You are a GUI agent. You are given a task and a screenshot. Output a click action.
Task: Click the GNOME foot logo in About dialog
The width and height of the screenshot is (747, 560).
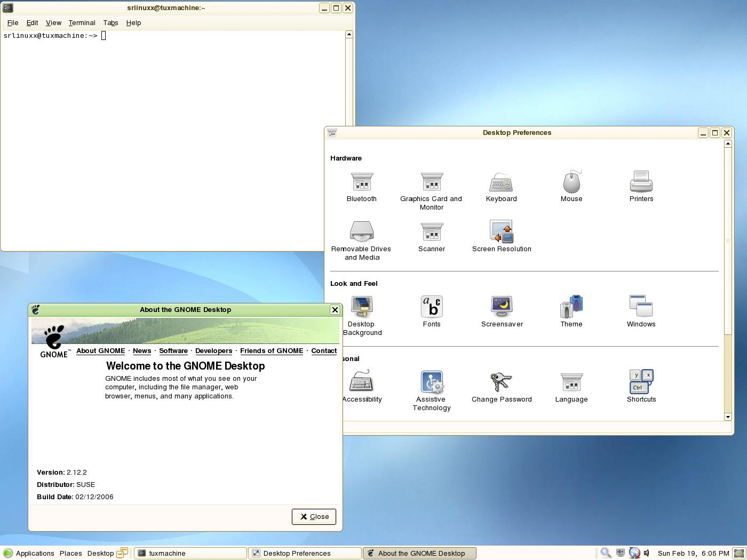pyautogui.click(x=54, y=341)
